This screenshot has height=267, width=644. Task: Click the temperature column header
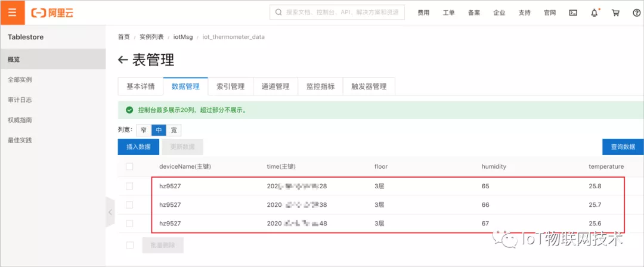606,166
